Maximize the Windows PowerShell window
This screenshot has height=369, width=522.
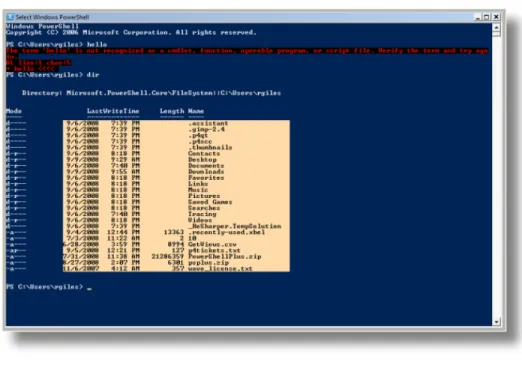coord(487,17)
